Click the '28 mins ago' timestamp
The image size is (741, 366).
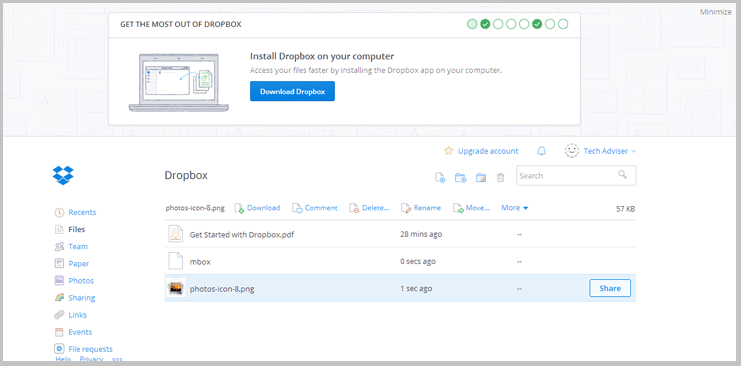coord(421,235)
